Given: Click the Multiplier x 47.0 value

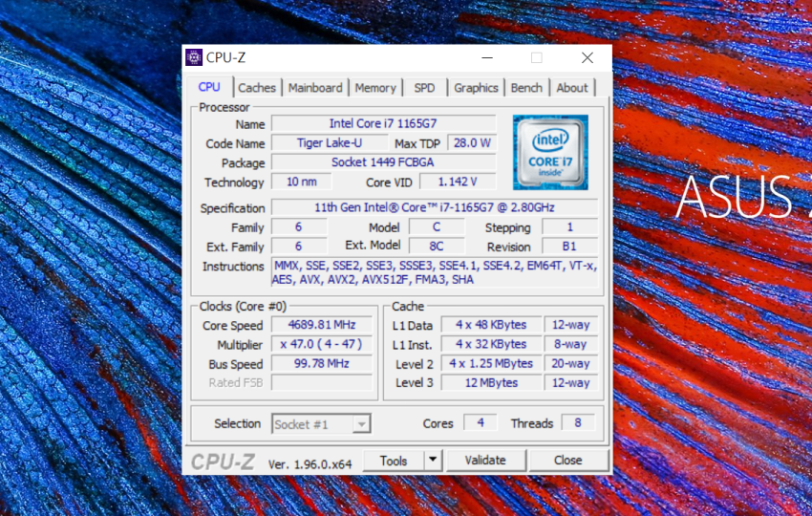Looking at the screenshot, I should pos(322,344).
